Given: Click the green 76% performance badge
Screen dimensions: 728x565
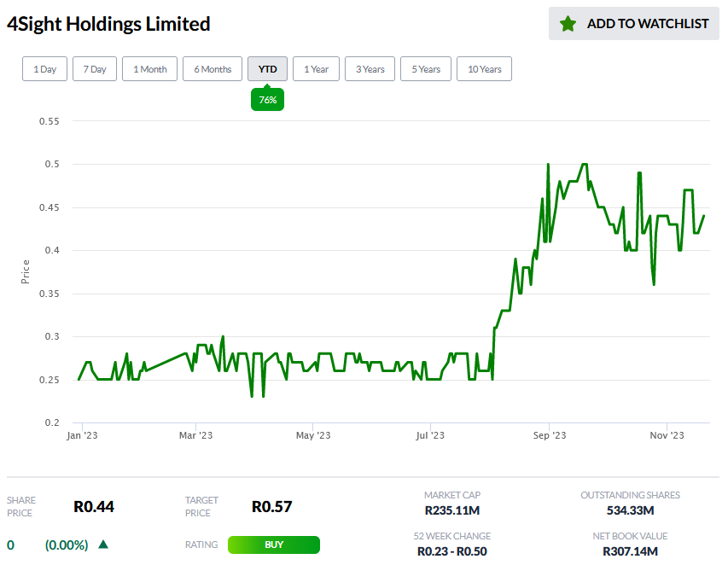Looking at the screenshot, I should coord(267,99).
